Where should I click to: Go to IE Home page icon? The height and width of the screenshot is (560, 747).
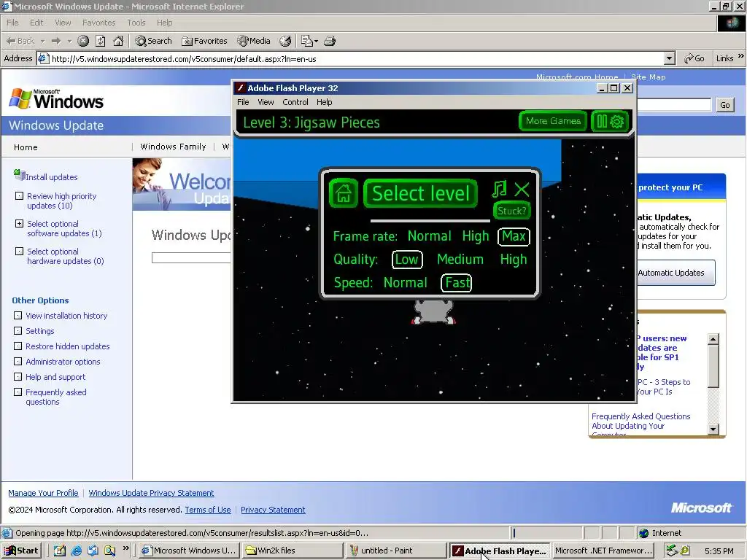tap(118, 41)
